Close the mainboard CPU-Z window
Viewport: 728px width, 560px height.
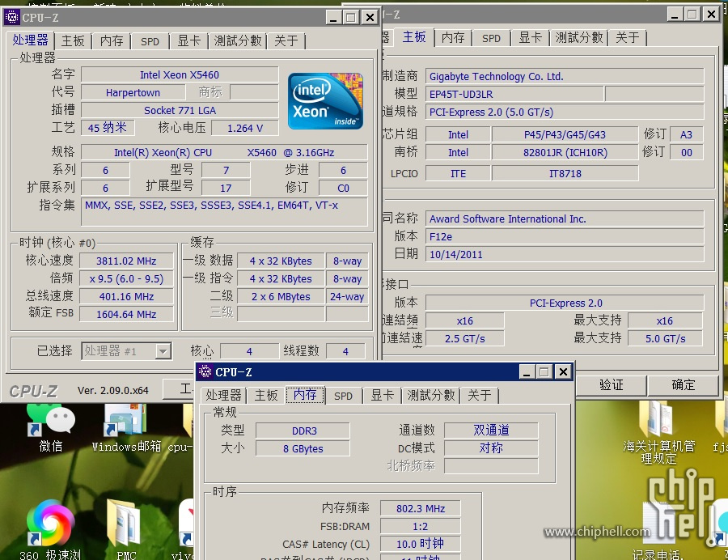tap(711, 15)
